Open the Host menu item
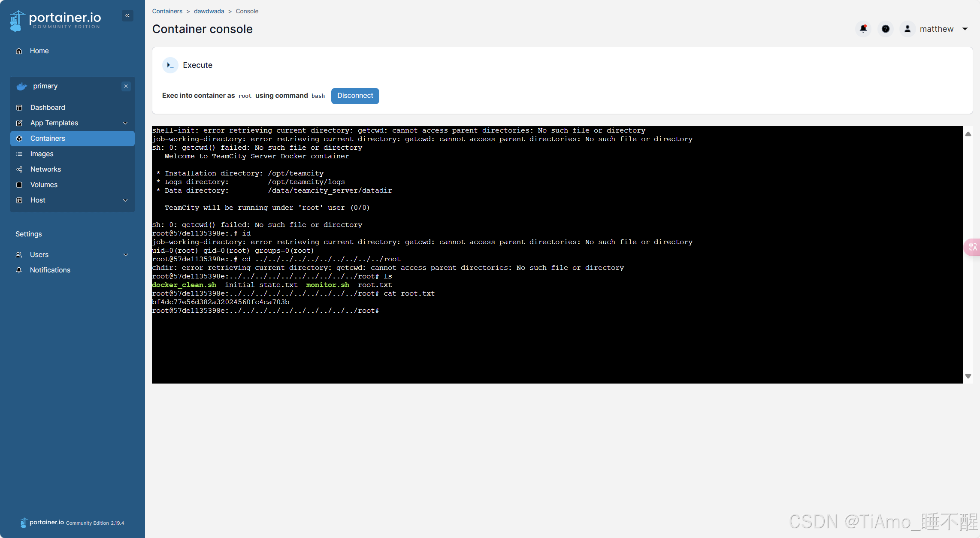Viewport: 980px width, 538px height. click(x=73, y=200)
